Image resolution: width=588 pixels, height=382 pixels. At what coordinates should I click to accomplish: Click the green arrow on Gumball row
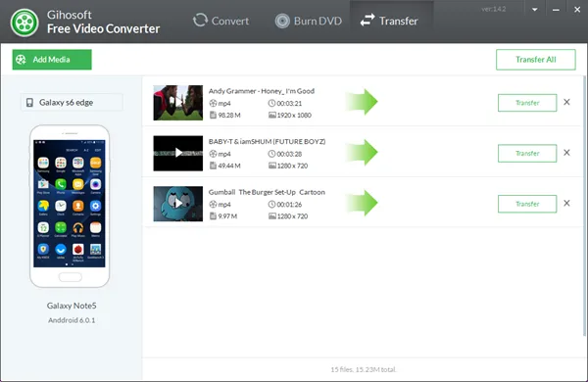[x=362, y=203]
